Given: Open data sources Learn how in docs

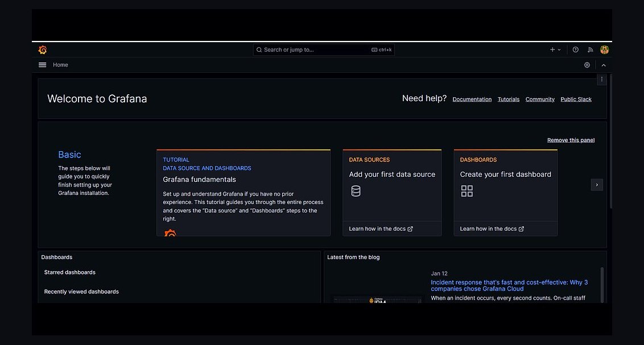Looking at the screenshot, I should [381, 229].
